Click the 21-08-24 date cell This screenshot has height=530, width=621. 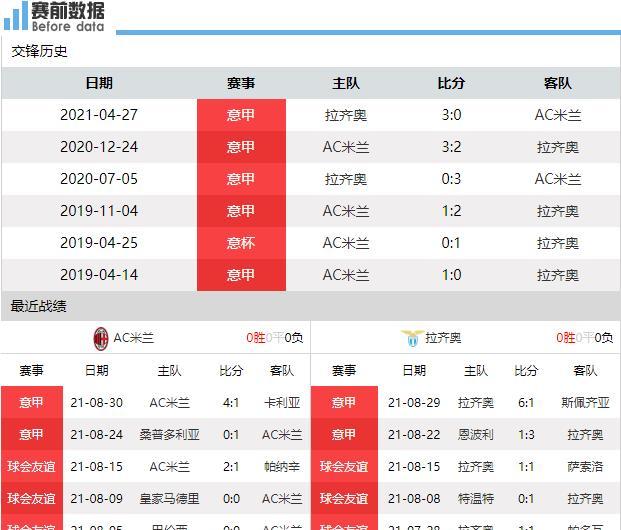coord(97,435)
